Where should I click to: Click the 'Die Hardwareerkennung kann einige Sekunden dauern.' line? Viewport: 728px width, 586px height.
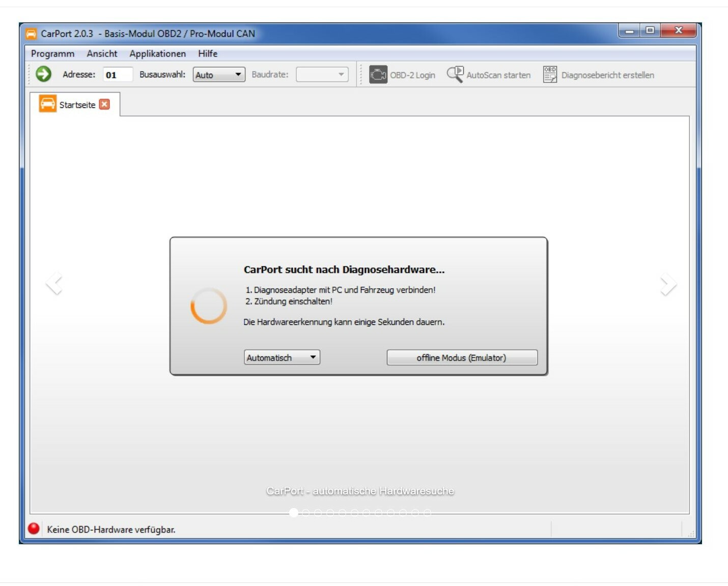pos(344,322)
